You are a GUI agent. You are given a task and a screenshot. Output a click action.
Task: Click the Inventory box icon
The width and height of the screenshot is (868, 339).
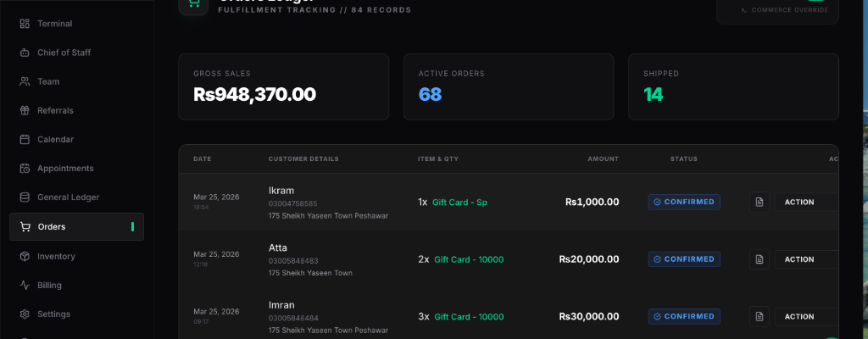click(x=25, y=256)
